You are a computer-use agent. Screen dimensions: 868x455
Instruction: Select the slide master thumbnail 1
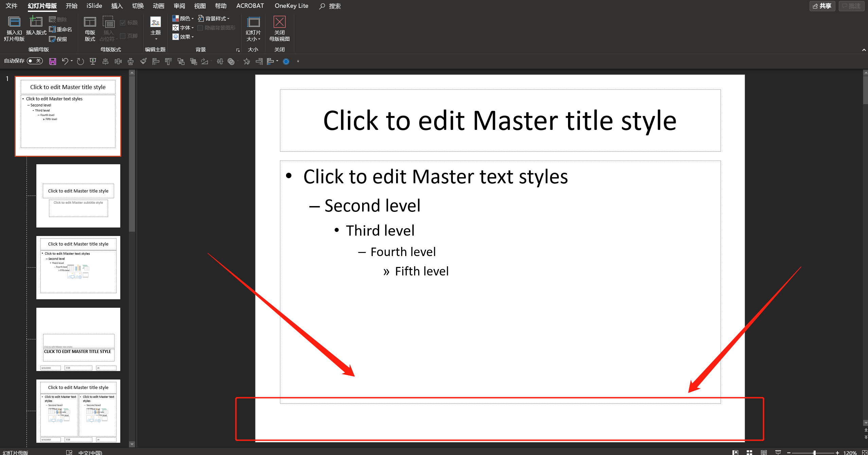pyautogui.click(x=68, y=116)
